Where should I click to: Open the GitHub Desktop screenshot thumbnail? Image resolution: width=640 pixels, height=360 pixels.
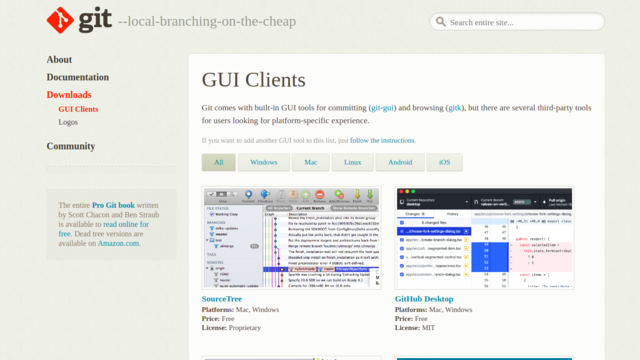[484, 238]
